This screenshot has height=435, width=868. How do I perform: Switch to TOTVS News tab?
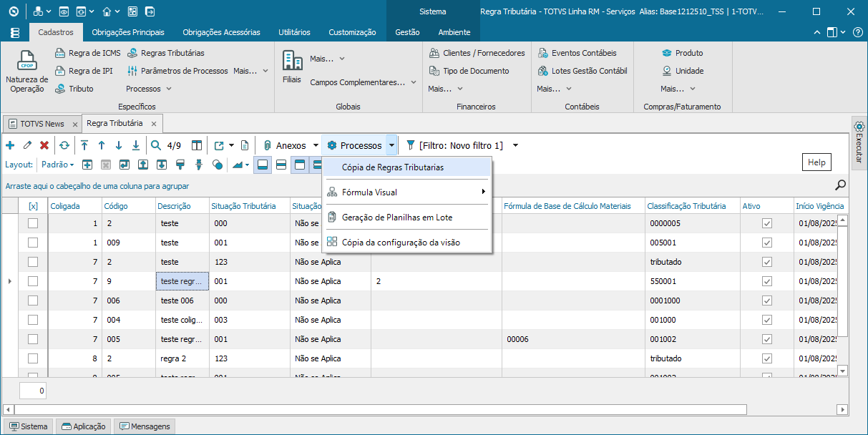tap(42, 124)
